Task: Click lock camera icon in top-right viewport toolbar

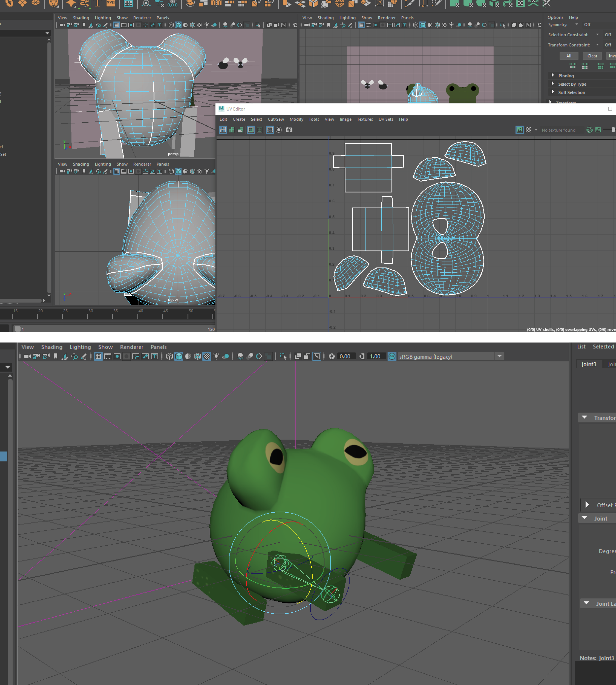Action: pos(314,25)
